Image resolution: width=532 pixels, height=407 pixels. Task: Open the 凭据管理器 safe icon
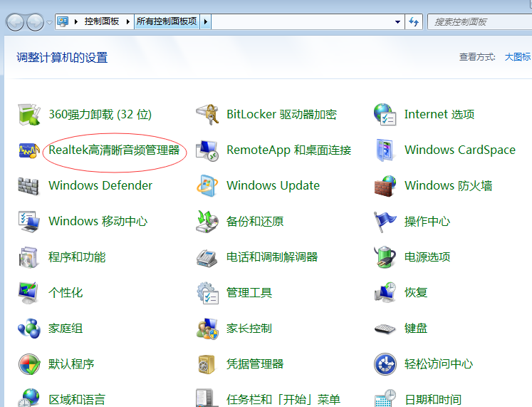coord(207,364)
